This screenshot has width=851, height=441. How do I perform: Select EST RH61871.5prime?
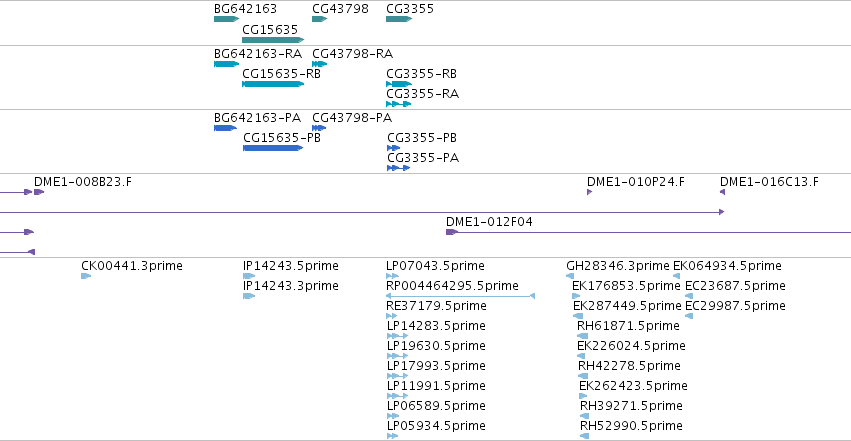[582, 336]
